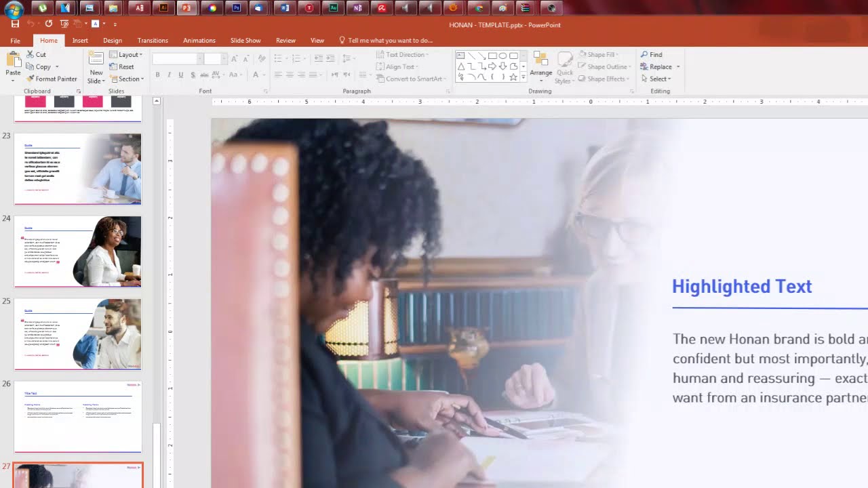Toggle Strikethrough formatting
This screenshot has width=868, height=488.
click(204, 75)
